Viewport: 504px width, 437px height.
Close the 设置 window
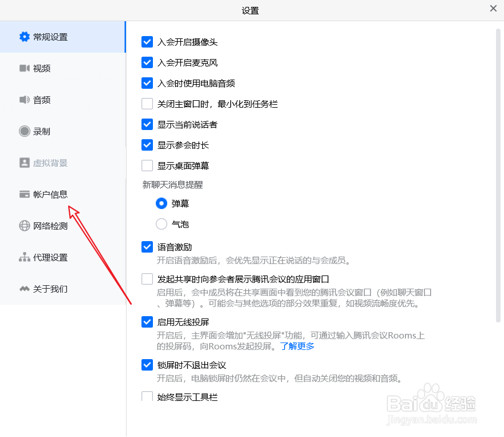(x=493, y=9)
